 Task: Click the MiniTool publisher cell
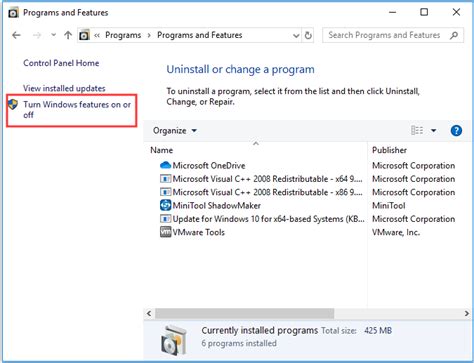[389, 206]
